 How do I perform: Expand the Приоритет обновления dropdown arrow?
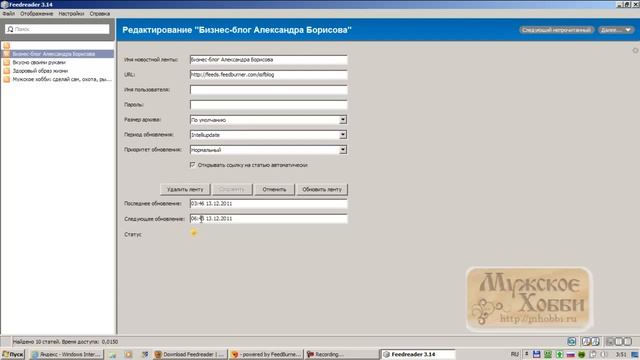(x=343, y=150)
